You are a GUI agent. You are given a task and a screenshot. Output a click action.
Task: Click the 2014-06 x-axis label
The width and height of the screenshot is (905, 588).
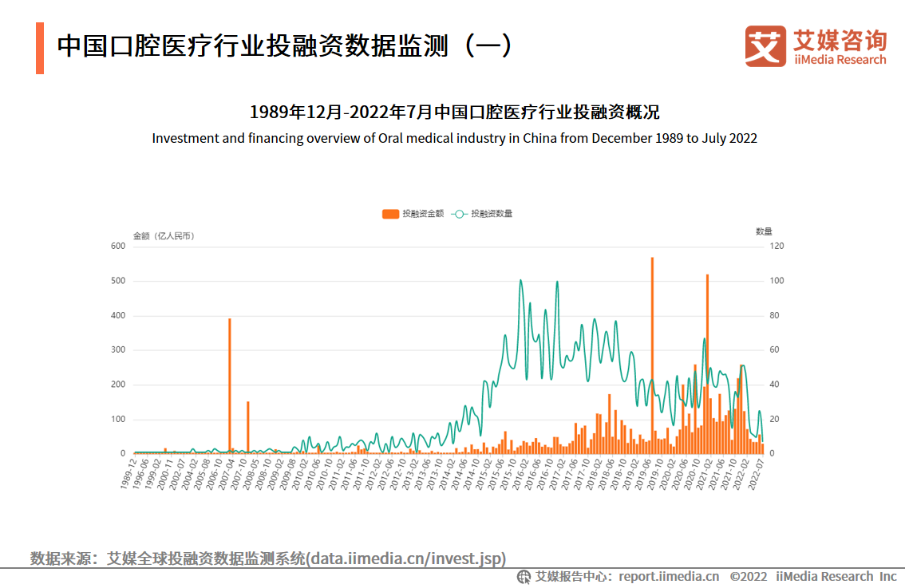point(459,474)
